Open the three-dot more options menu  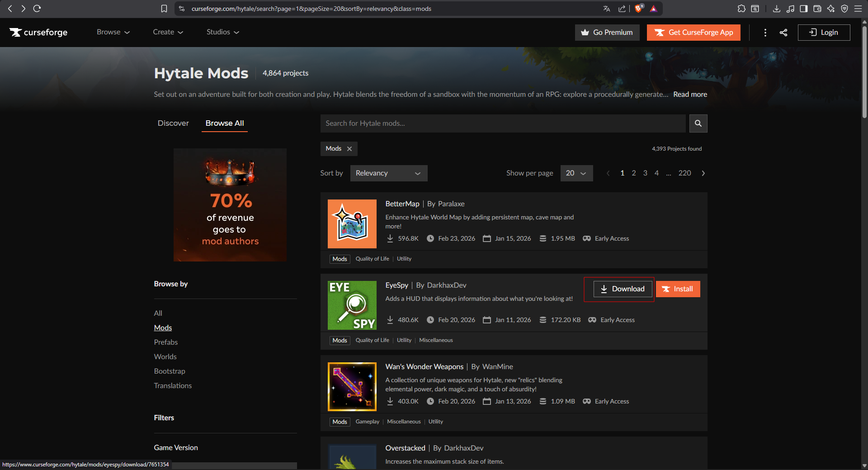[765, 33]
